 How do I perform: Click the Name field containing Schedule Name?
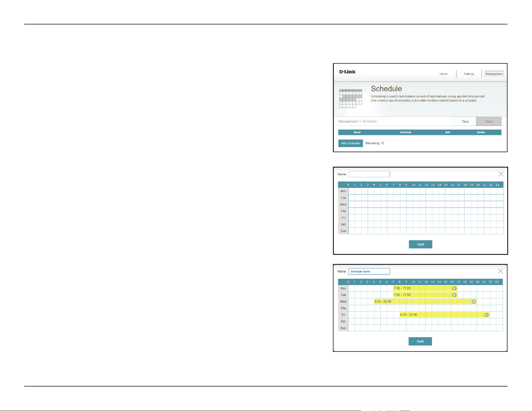tap(369, 271)
